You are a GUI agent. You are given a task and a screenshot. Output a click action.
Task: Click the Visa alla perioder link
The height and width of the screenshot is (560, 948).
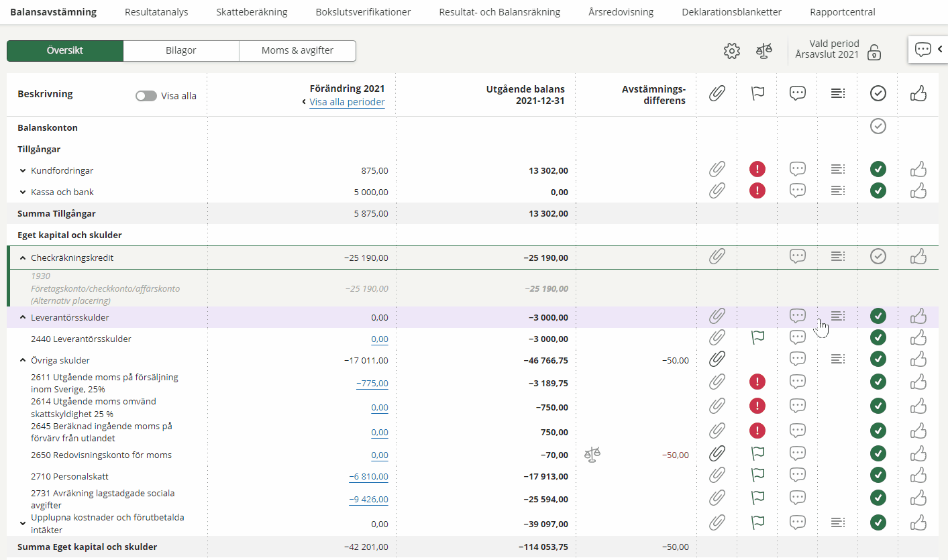pyautogui.click(x=347, y=103)
